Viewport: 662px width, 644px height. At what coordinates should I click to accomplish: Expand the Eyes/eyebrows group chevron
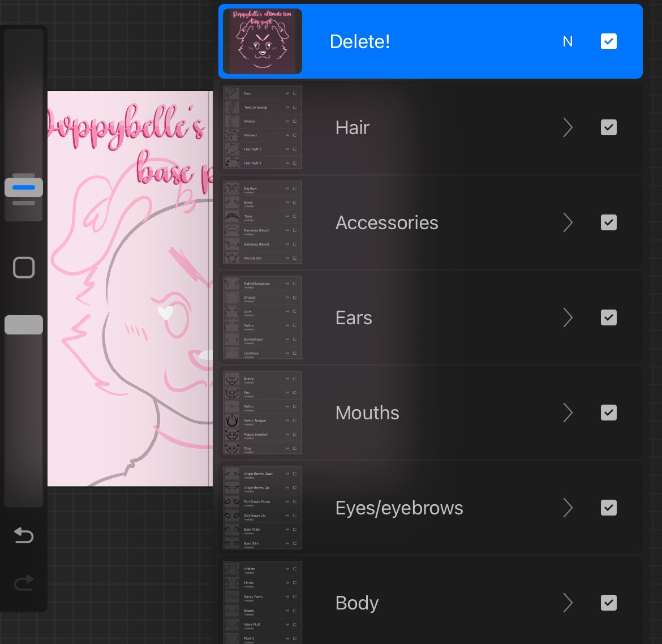pos(568,508)
